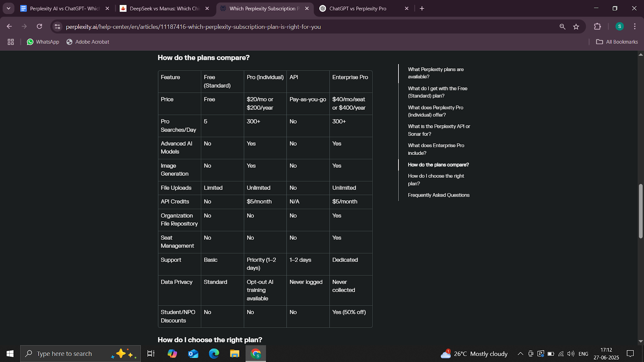This screenshot has width=644, height=362.
Task: Switch to ChatGPT vs Perplexity Pro tab
Action: [x=364, y=8]
